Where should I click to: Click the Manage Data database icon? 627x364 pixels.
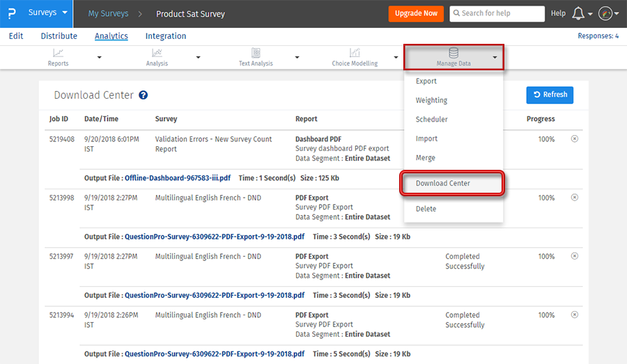[x=454, y=53]
